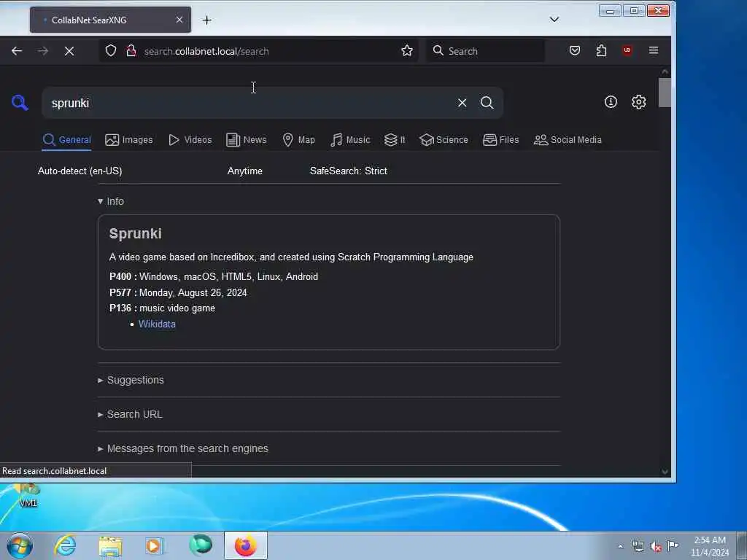Viewport: 747px width, 560px height.
Task: Expand the Suggestions section
Action: [131, 380]
